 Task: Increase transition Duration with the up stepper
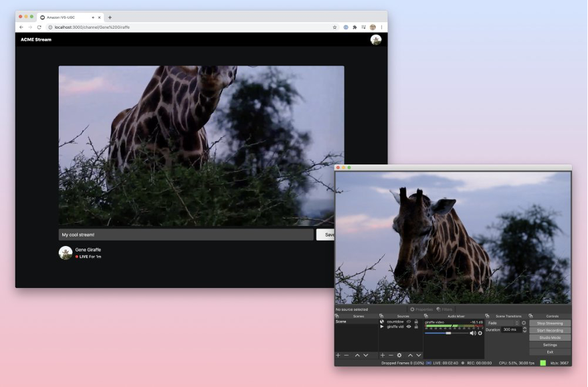(524, 327)
